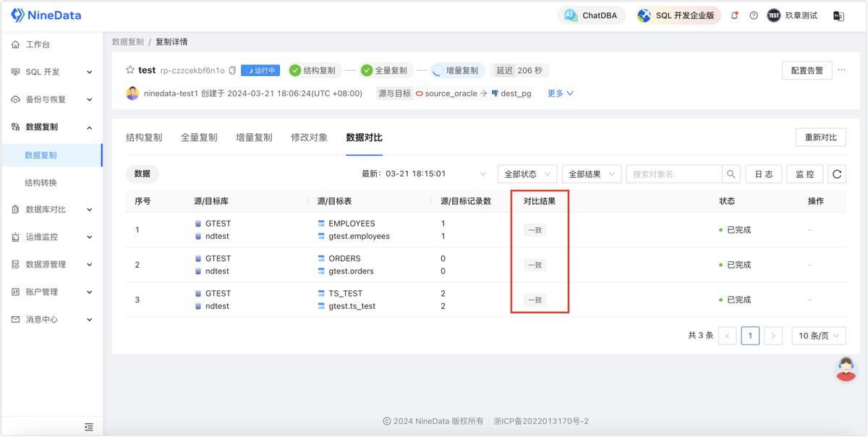The width and height of the screenshot is (868, 437).
Task: Click the 消息中心 envelope icon
Action: pyautogui.click(x=16, y=319)
